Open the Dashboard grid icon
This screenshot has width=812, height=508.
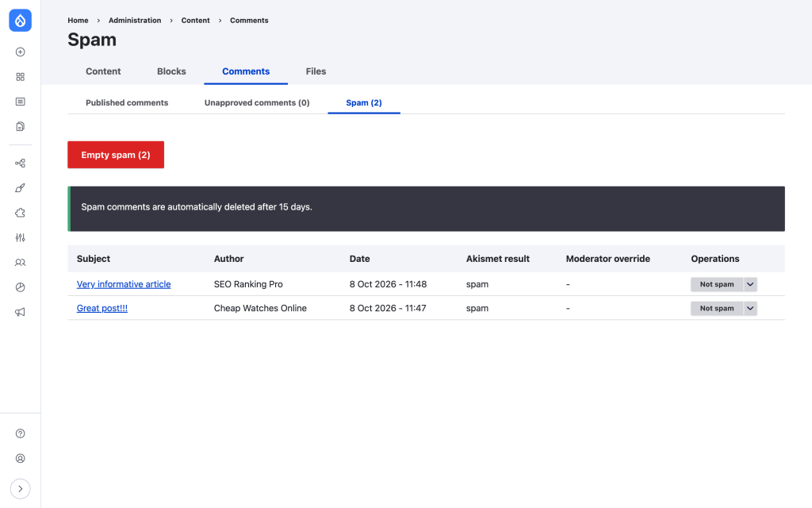pyautogui.click(x=20, y=77)
